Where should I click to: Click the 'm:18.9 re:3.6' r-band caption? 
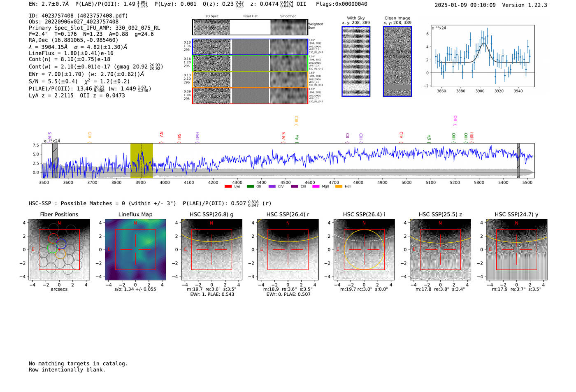tap(288, 289)
